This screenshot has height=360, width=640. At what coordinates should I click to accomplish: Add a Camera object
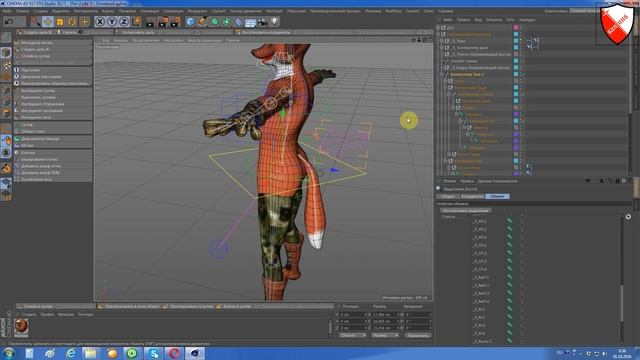(262, 22)
